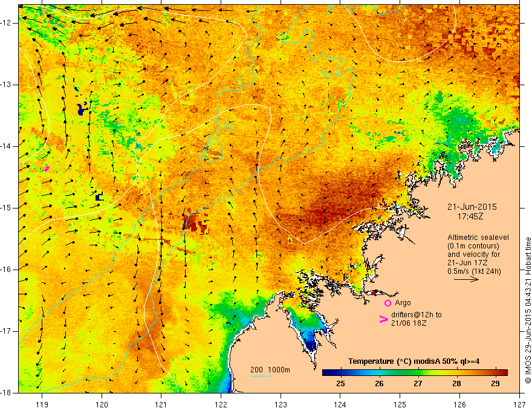Click the longitude axis label 125
Viewport: 532px width, 411px height.
coord(400,404)
